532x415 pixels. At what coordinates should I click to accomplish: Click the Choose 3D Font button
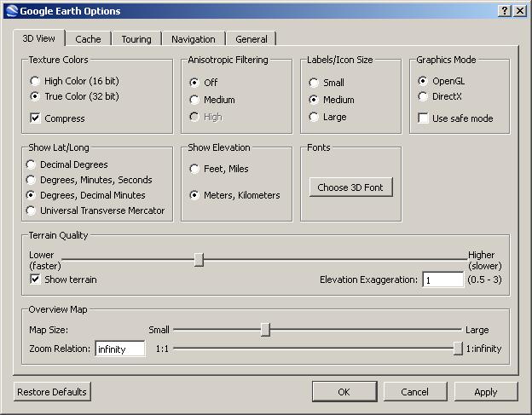pyautogui.click(x=350, y=187)
